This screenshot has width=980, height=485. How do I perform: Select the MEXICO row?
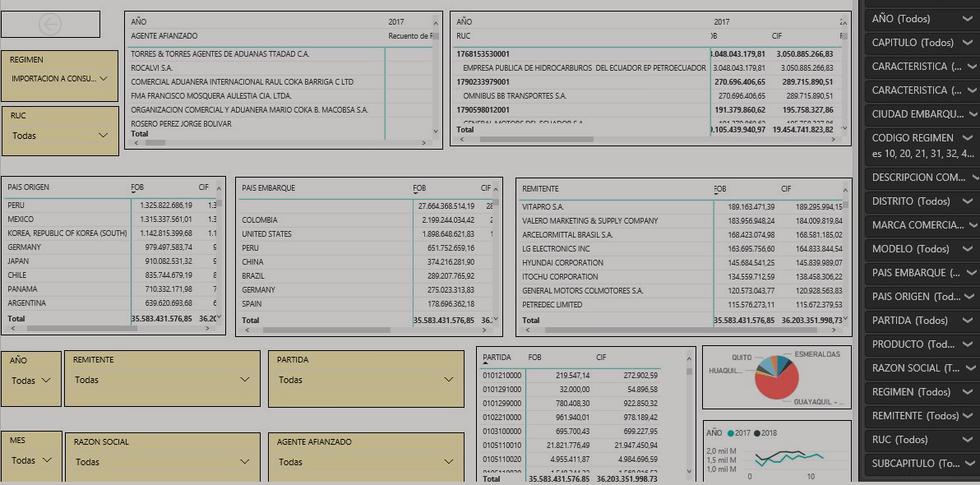point(111,219)
